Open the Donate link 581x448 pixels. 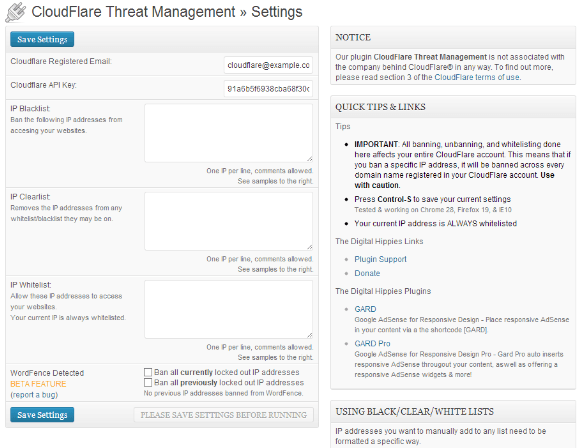click(x=367, y=273)
